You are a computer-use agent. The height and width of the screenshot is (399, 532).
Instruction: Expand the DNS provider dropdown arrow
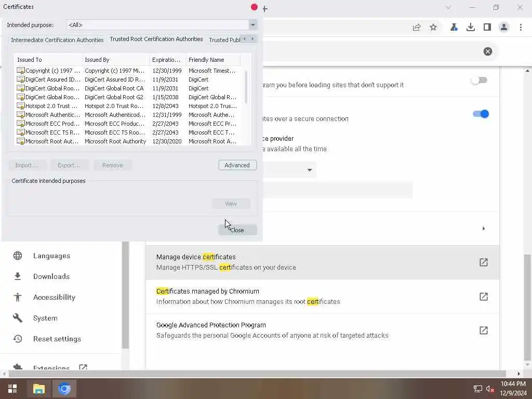coord(310,170)
